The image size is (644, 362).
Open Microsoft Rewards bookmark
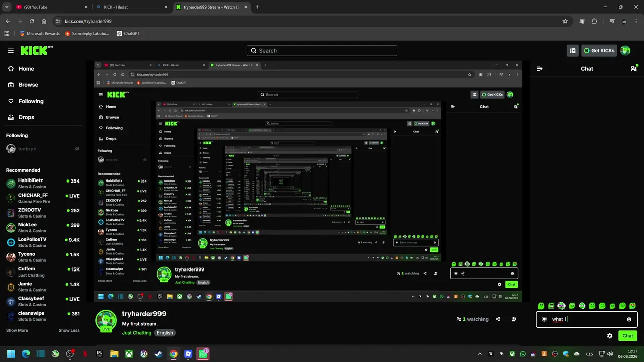(x=40, y=34)
